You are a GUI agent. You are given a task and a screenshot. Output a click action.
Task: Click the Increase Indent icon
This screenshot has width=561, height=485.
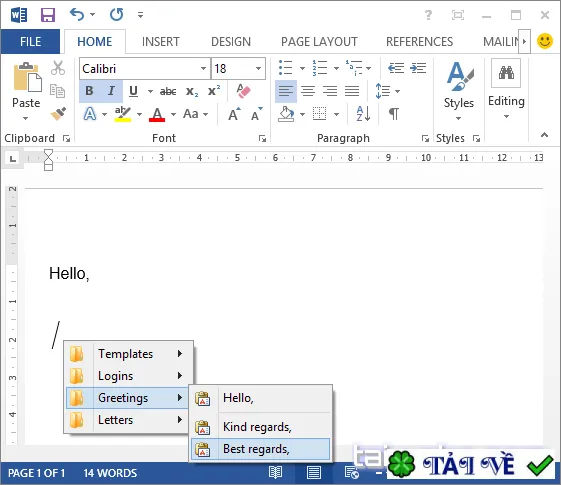(x=418, y=68)
